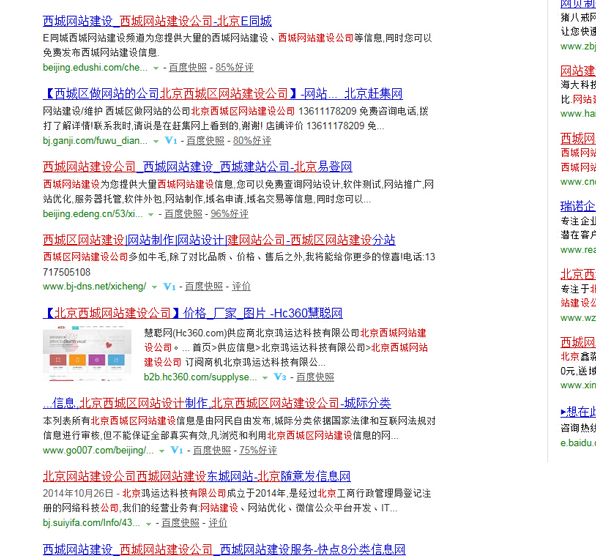Viewport: 596px width, 560px height.
Task: Open the Hc360慧聪网 result title link
Action: [193, 313]
